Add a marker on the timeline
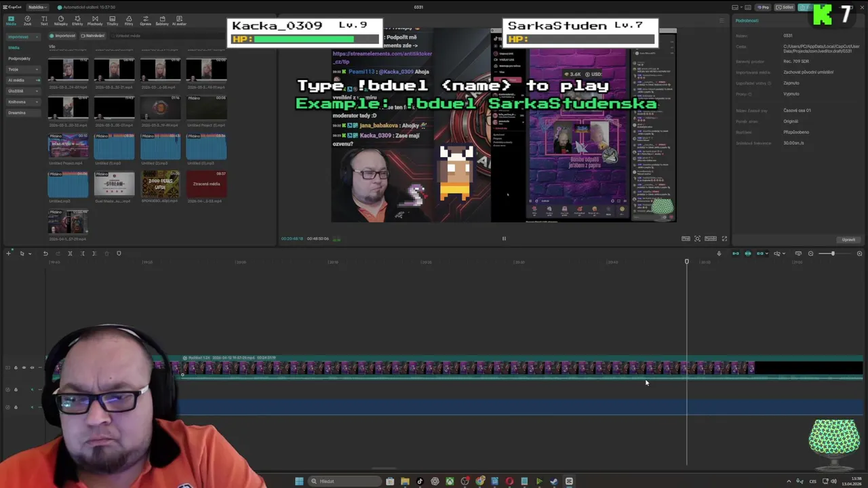The image size is (868, 488). click(119, 253)
